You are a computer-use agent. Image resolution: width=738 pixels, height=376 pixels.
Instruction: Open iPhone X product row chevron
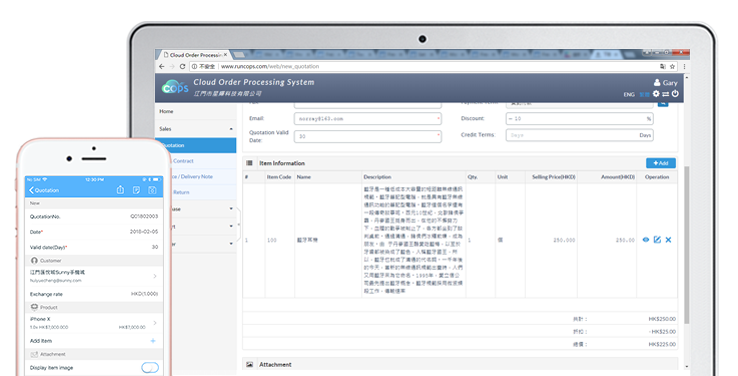pyautogui.click(x=155, y=323)
